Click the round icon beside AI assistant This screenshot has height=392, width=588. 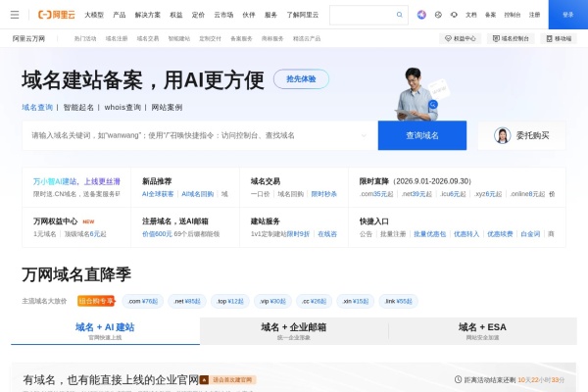[438, 15]
